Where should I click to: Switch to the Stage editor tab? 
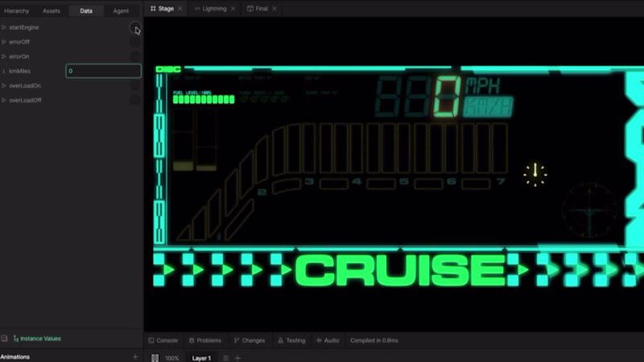click(x=166, y=9)
